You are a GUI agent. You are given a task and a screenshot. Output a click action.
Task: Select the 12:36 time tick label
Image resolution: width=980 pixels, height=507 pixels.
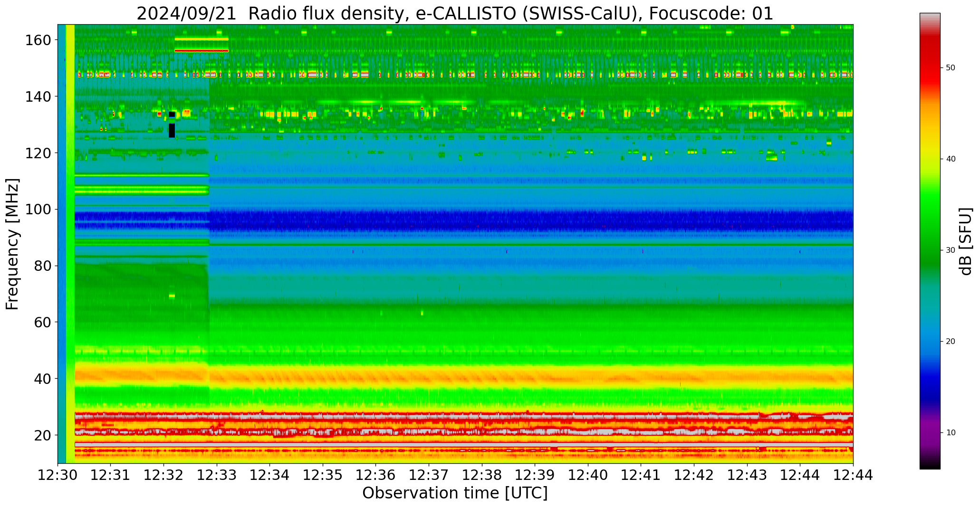[x=376, y=475]
